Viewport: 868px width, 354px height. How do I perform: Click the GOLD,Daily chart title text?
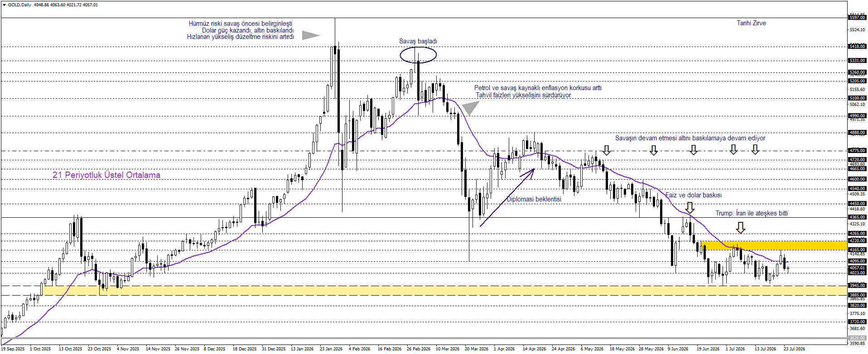coord(19,5)
